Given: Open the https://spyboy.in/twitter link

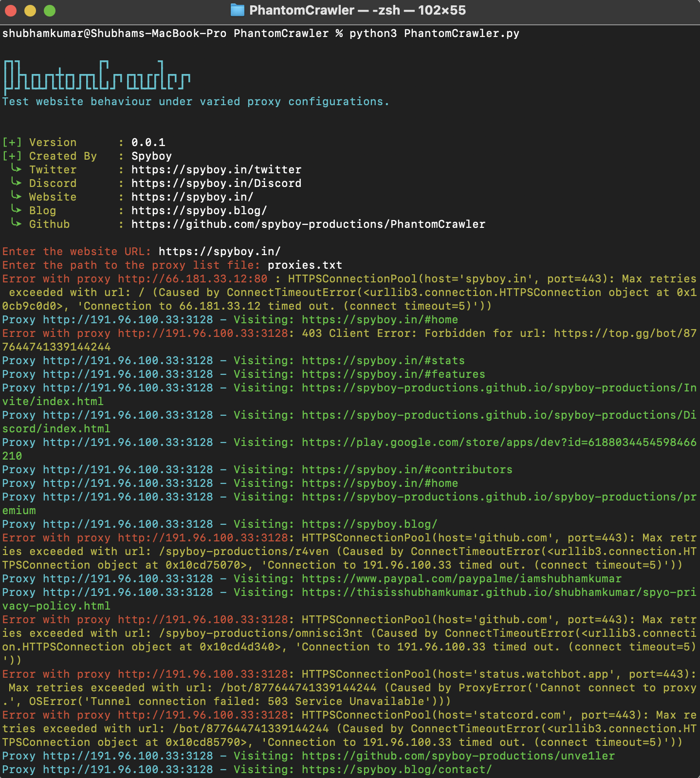Looking at the screenshot, I should coord(216,170).
